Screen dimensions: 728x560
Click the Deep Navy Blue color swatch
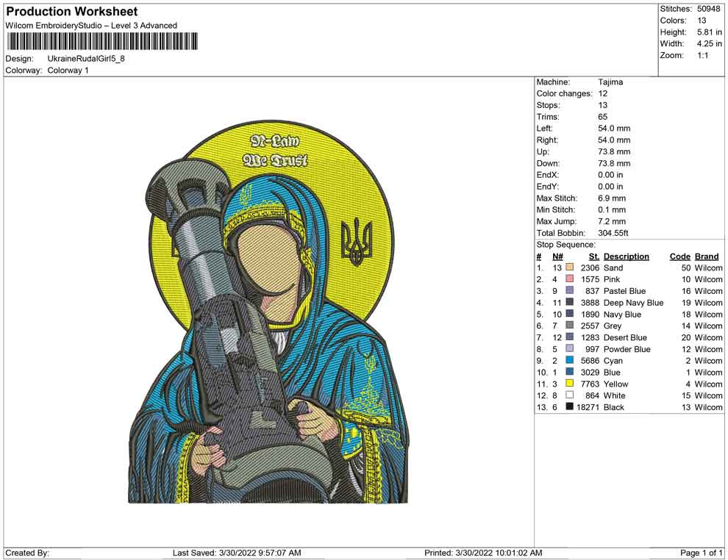570,302
